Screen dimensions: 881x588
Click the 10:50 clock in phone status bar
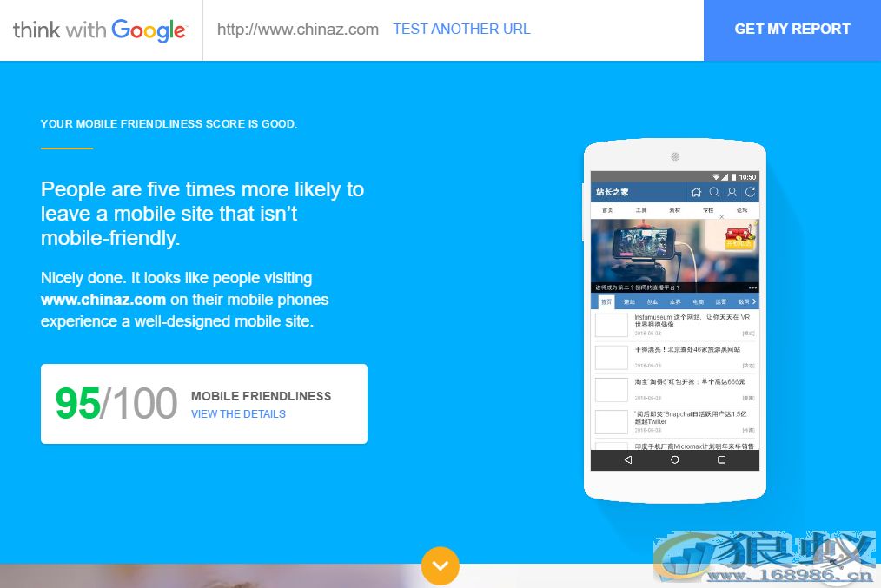[747, 177]
